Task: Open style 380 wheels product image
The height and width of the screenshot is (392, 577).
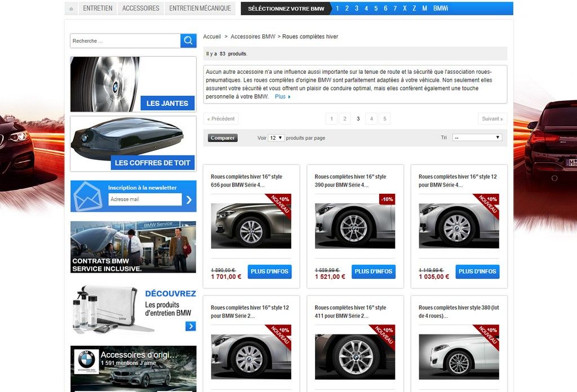Action: pyautogui.click(x=459, y=357)
